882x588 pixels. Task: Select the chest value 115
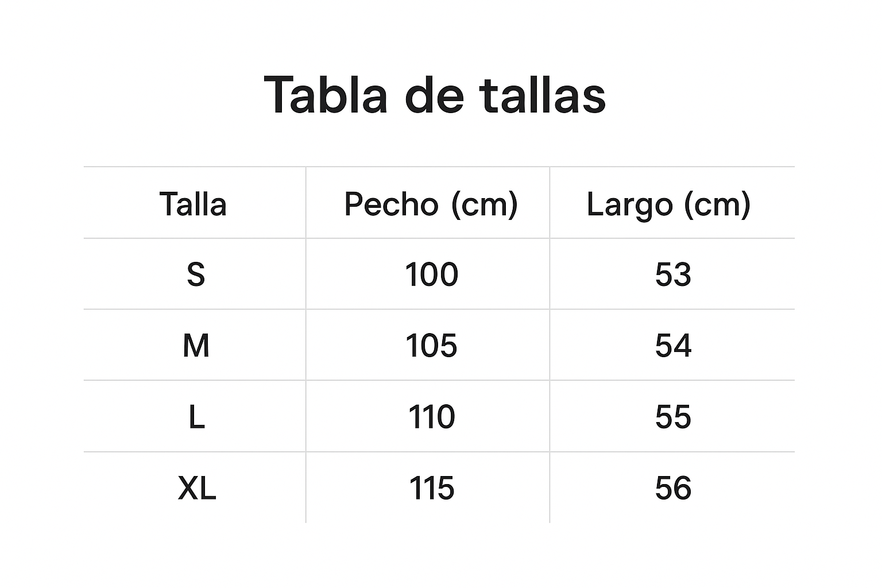tap(431, 488)
